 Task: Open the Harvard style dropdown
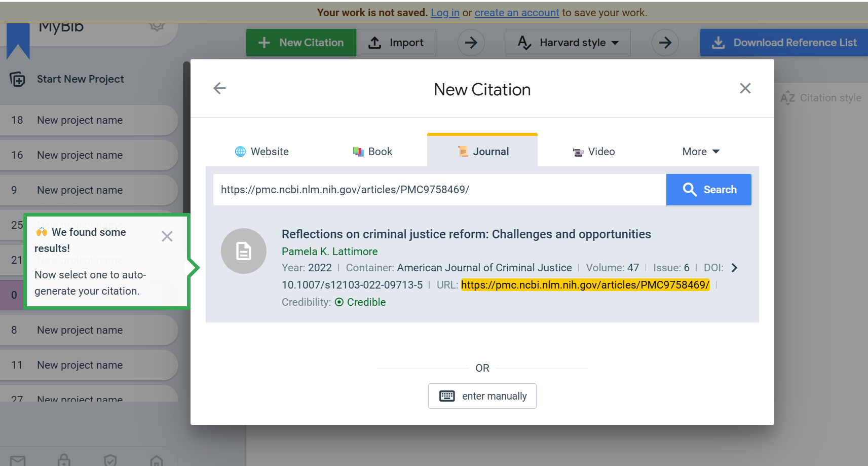(x=568, y=43)
